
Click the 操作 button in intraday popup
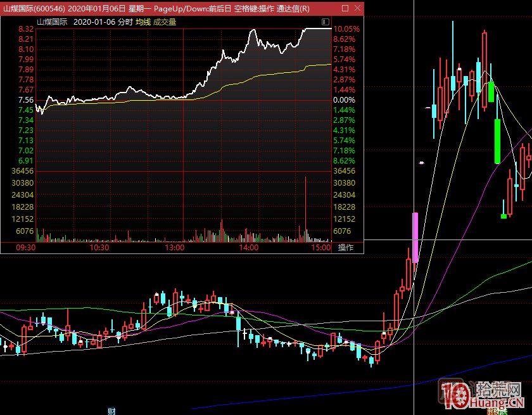click(x=345, y=248)
